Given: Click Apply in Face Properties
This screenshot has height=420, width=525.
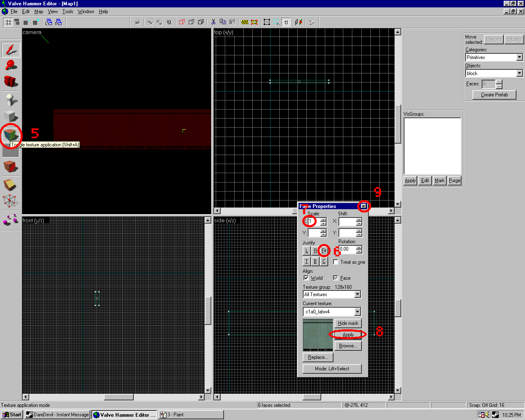Looking at the screenshot, I should pyautogui.click(x=348, y=335).
